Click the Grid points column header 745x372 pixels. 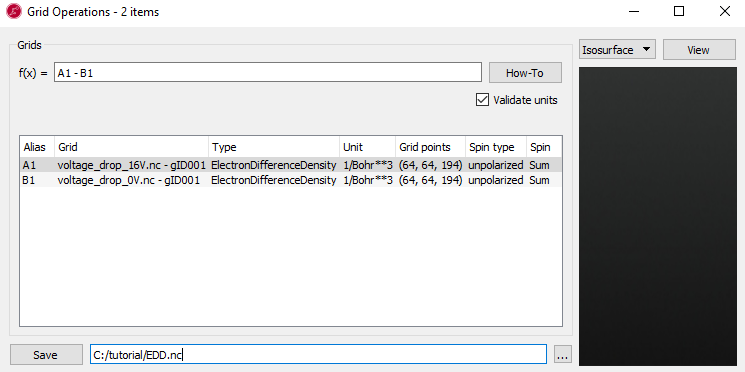point(431,147)
